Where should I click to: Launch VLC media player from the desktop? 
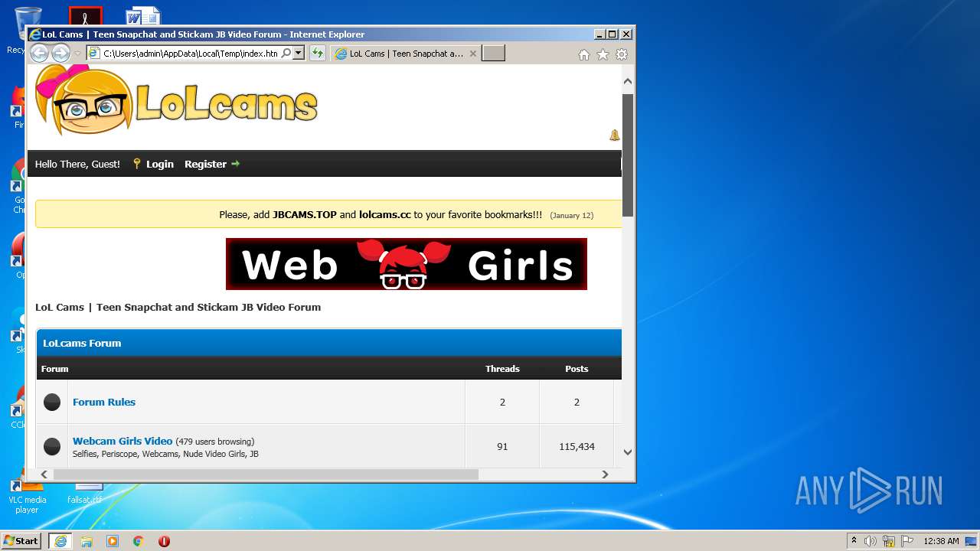click(27, 496)
